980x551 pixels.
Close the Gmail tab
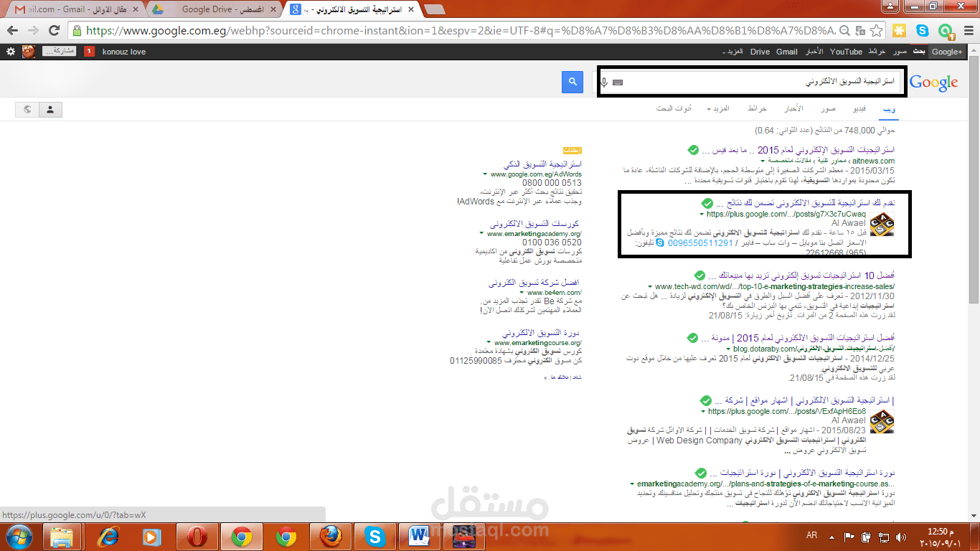(136, 9)
